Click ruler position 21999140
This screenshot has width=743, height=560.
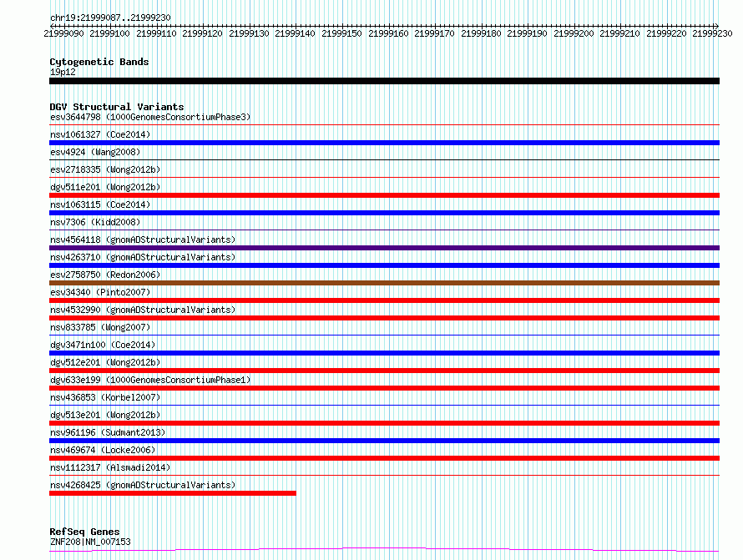coord(295,33)
